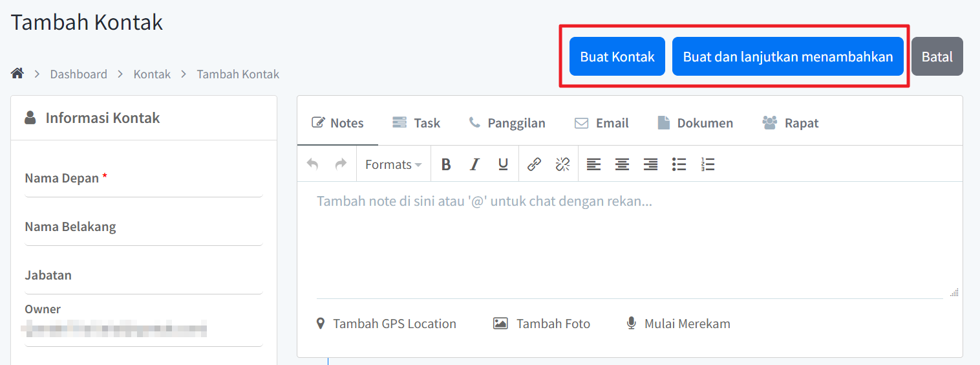This screenshot has width=980, height=365.
Task: Click the Tambah Kontak breadcrumb text
Action: coord(238,74)
